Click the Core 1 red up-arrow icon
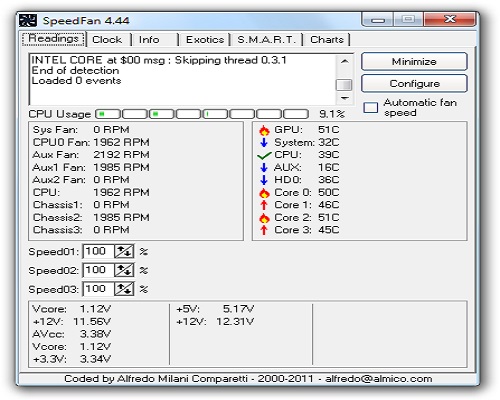 [x=264, y=205]
